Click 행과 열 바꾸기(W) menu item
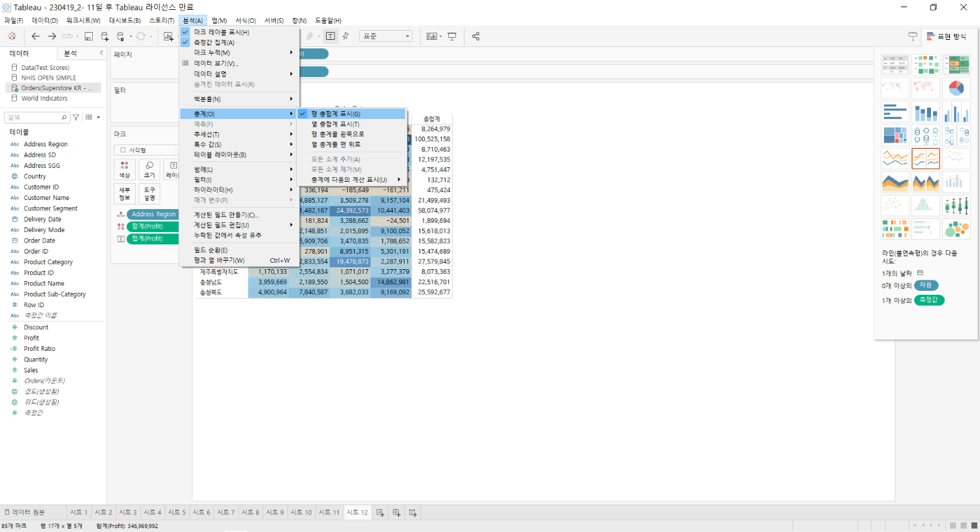This screenshot has height=532, width=980. pyautogui.click(x=239, y=260)
